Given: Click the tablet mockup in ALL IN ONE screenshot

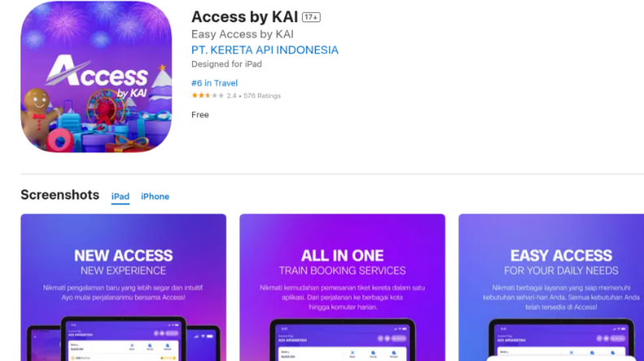Looking at the screenshot, I should coord(342,340).
